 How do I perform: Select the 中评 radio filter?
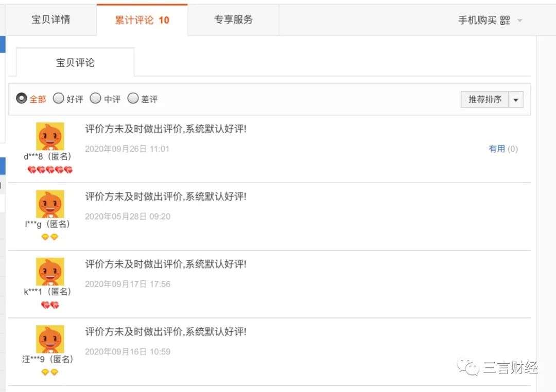tap(95, 98)
